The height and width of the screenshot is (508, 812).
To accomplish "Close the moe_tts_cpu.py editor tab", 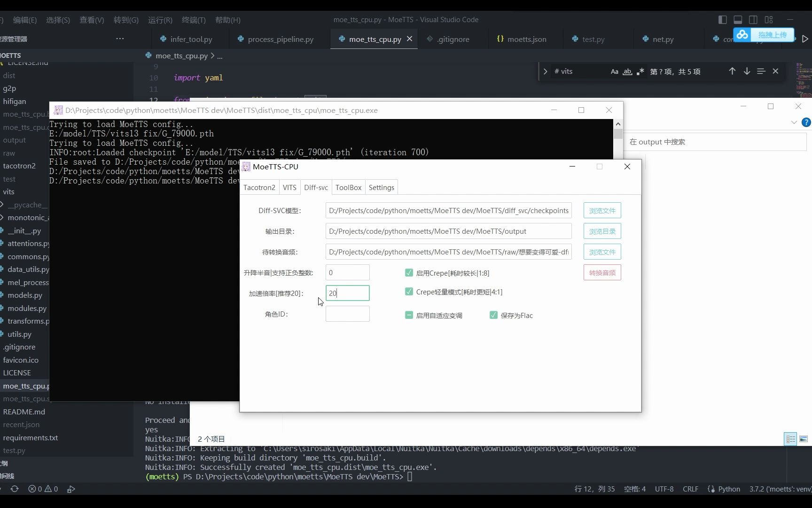I will 409,39.
